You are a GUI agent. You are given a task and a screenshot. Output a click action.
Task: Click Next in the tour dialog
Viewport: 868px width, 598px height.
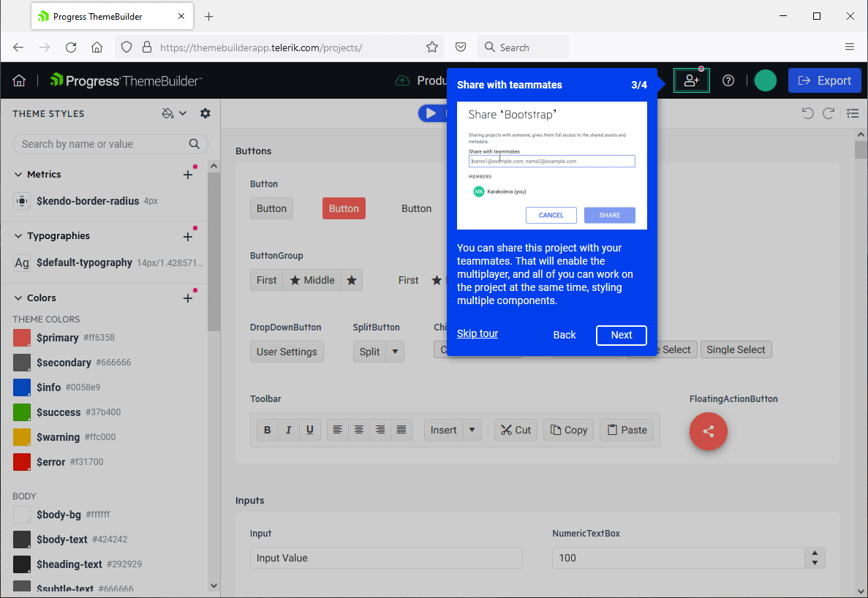pos(621,335)
